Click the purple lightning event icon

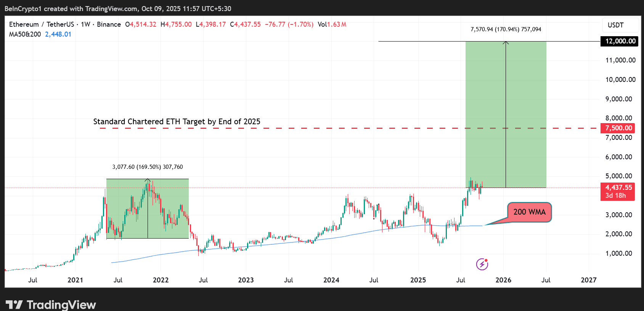(x=482, y=264)
